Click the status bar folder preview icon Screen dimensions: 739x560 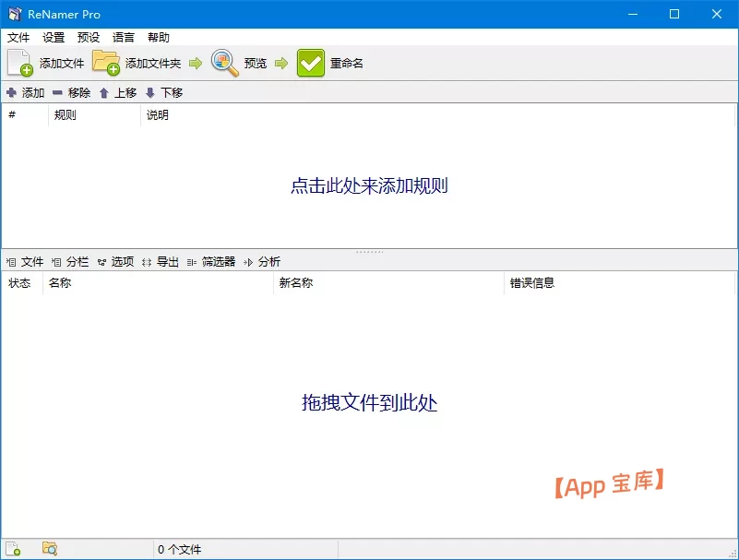tap(50, 549)
